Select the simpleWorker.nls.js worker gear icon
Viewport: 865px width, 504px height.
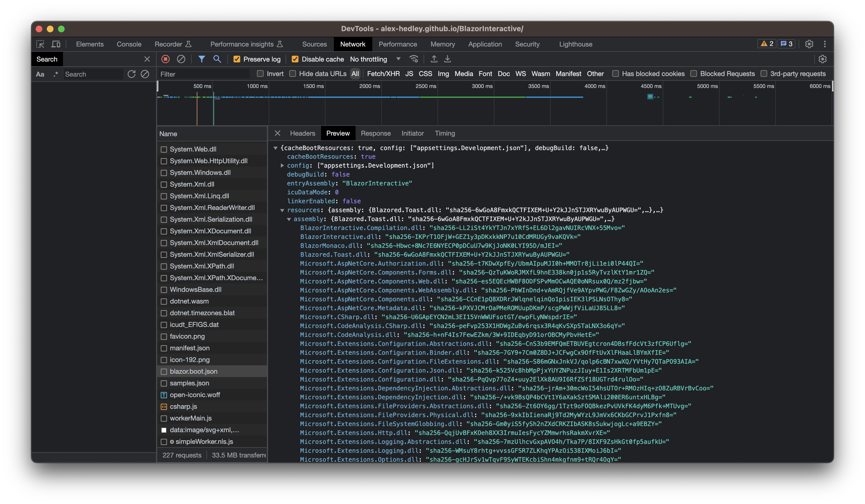pos(172,442)
